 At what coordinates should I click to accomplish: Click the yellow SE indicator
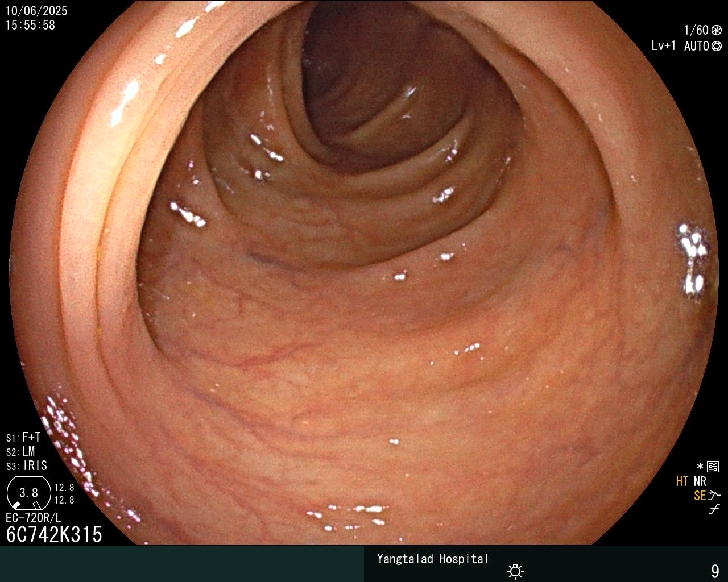click(x=700, y=496)
